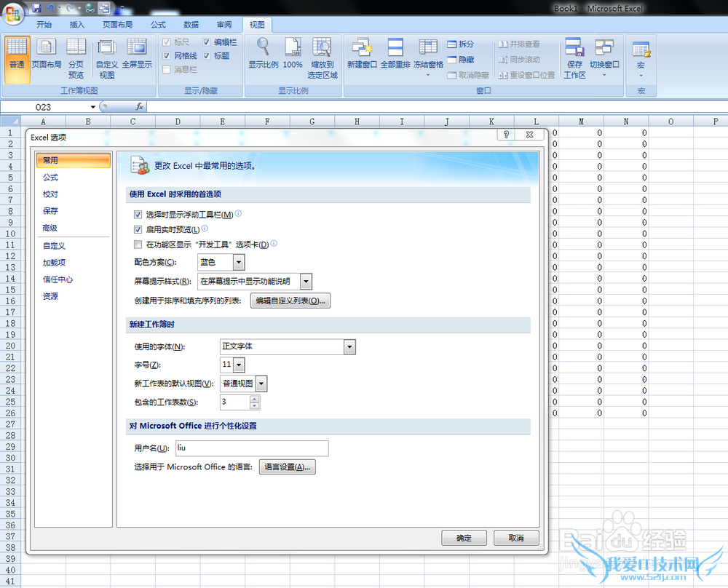Click the 冻结窗格 freeze panes icon
The height and width of the screenshot is (588, 728).
click(428, 49)
